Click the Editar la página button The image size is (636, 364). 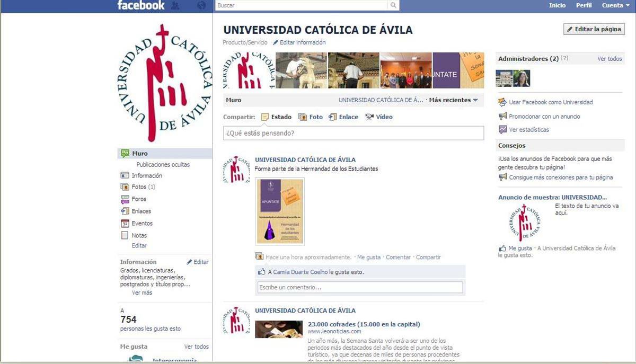coord(594,29)
